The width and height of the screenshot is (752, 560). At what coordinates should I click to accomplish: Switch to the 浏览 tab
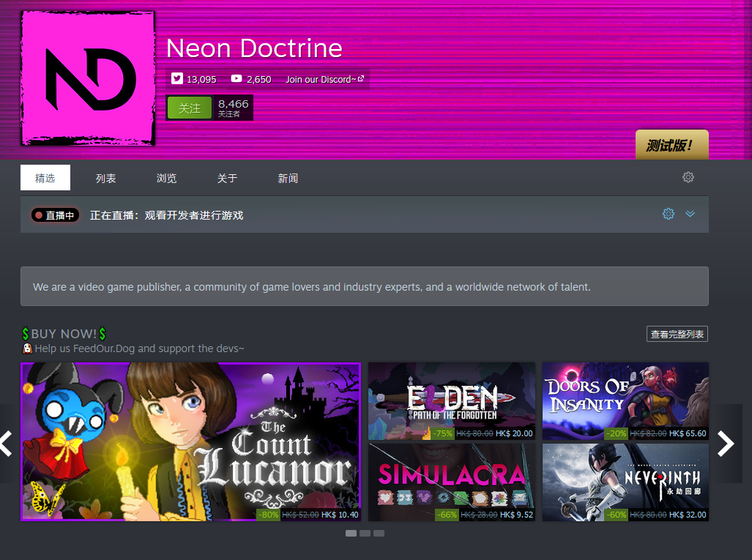click(x=166, y=179)
